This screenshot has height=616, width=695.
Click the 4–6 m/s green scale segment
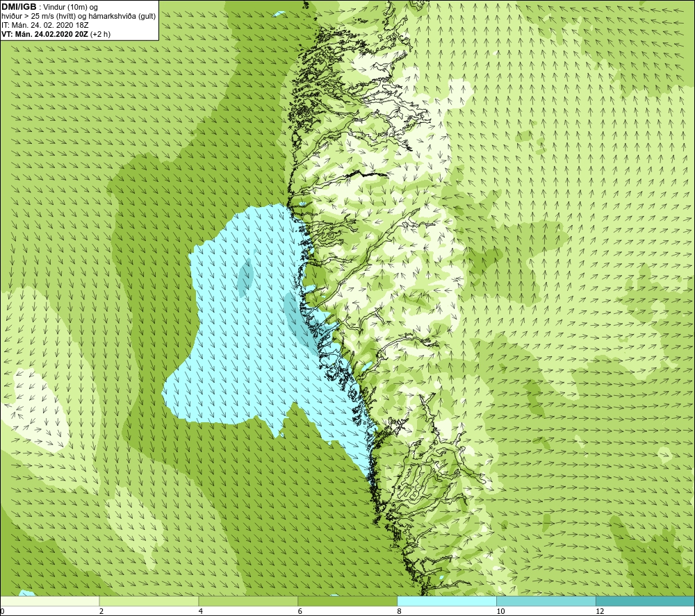(x=248, y=601)
